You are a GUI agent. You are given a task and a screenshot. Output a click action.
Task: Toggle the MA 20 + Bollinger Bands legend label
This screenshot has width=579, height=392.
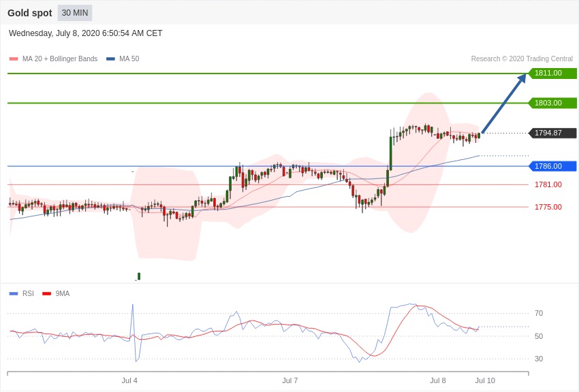coord(60,59)
